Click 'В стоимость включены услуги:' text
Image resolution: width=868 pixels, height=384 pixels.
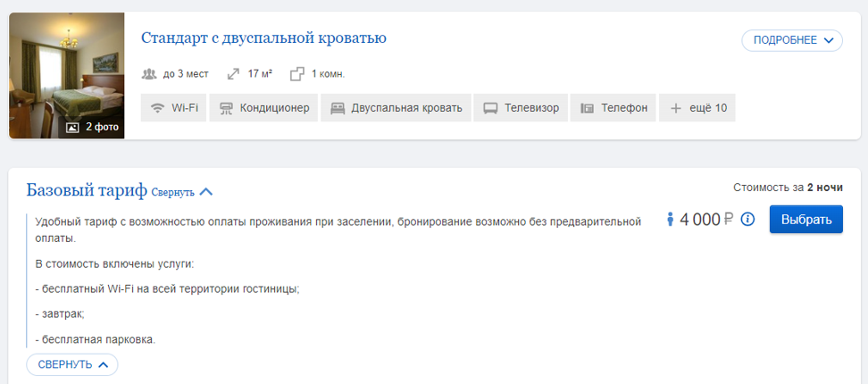[115, 263]
